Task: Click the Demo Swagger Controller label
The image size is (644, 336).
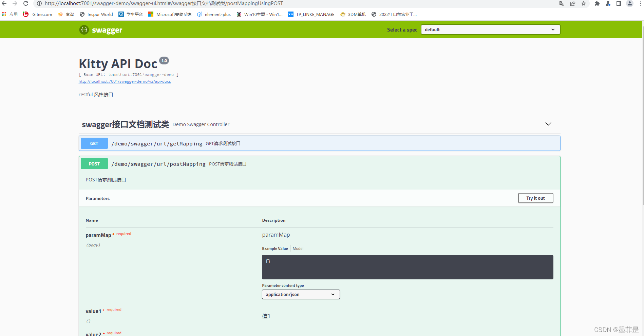Action: 201,124
